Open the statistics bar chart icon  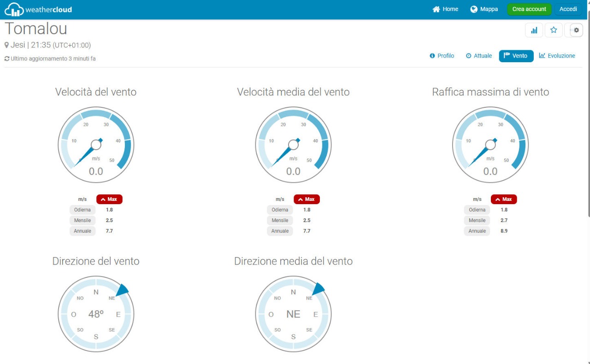pyautogui.click(x=534, y=30)
